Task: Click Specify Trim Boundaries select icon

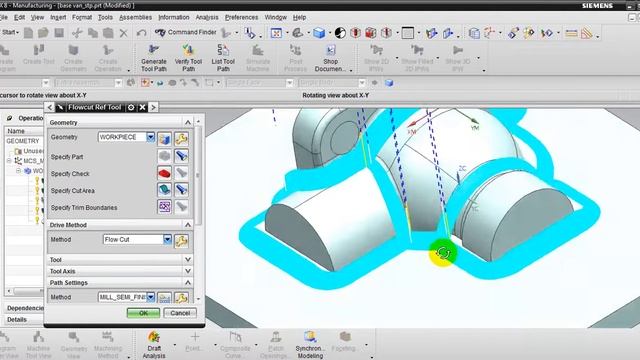Action: (x=164, y=207)
